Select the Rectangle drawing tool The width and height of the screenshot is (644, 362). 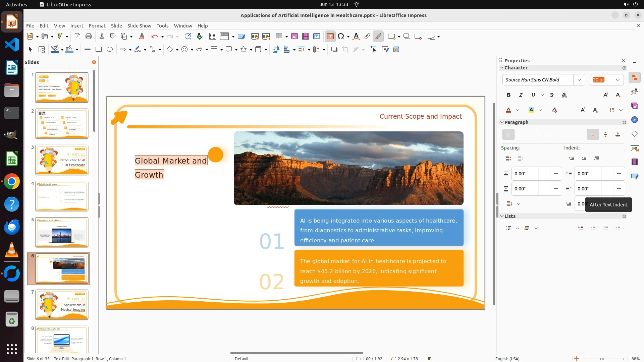[x=98, y=50]
